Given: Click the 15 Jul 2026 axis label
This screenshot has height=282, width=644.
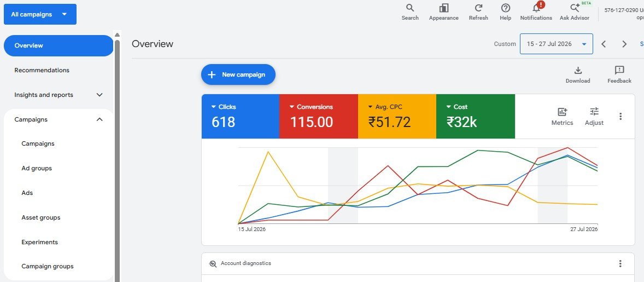Looking at the screenshot, I should click(252, 229).
